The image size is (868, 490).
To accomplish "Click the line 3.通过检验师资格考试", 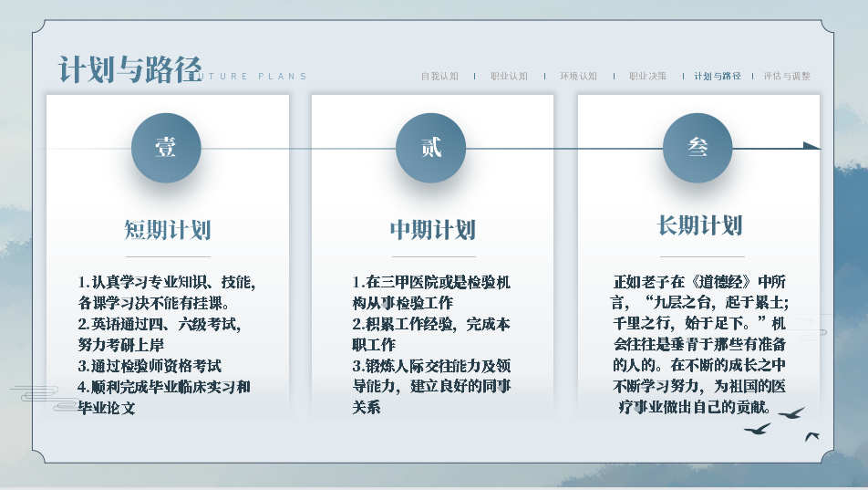I will (150, 365).
